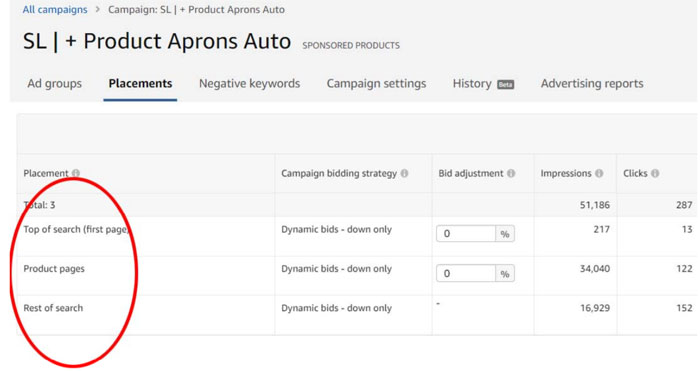The image size is (700, 371).
Task: Click the 217 impressions value
Action: 601,229
